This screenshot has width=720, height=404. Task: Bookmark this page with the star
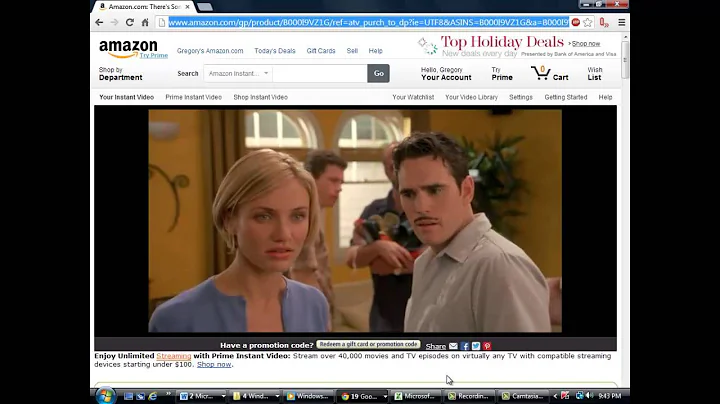point(588,22)
